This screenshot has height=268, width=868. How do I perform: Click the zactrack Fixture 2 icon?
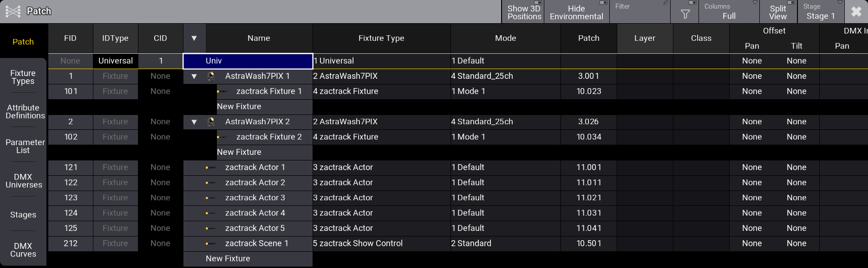tap(222, 137)
